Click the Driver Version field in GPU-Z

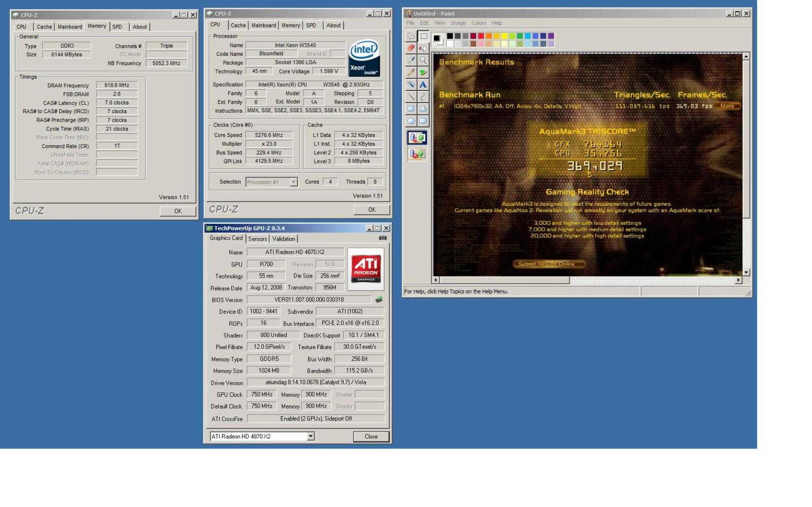[316, 383]
